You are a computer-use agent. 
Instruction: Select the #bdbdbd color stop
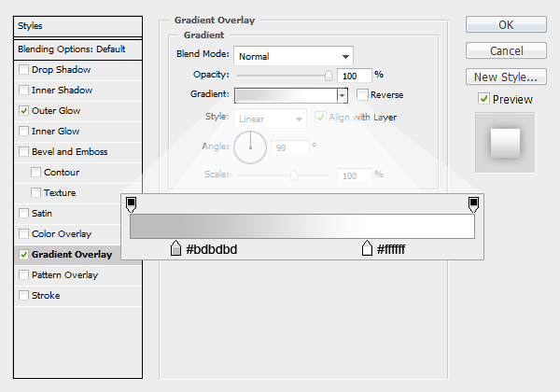(x=175, y=247)
